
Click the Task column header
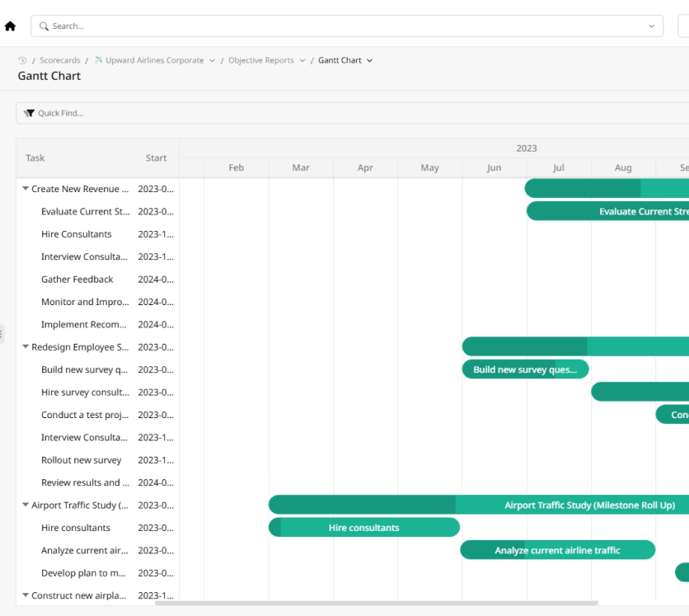coord(35,158)
